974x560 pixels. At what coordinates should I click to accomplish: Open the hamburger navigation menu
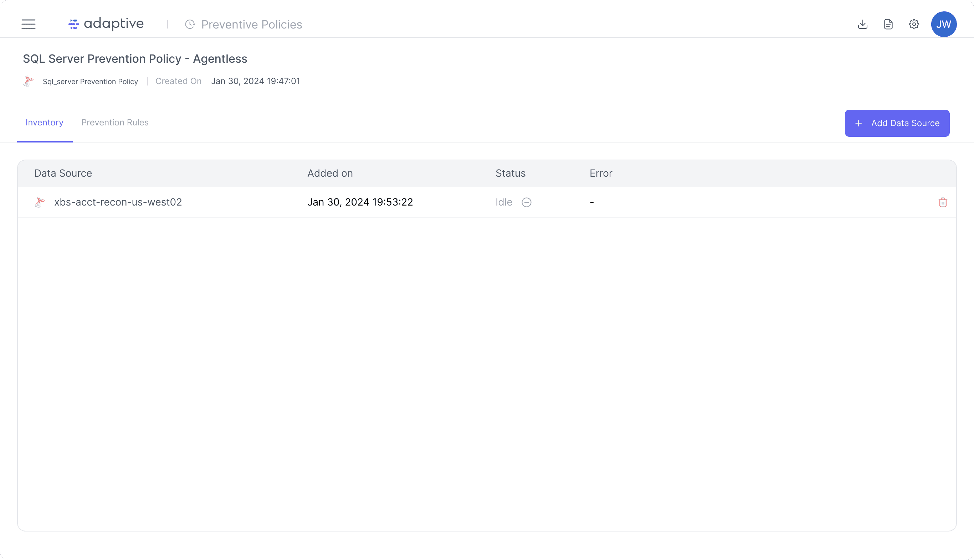29,24
